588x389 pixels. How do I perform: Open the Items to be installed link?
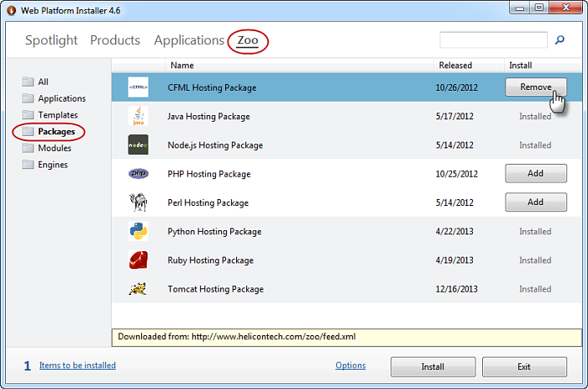click(x=77, y=365)
